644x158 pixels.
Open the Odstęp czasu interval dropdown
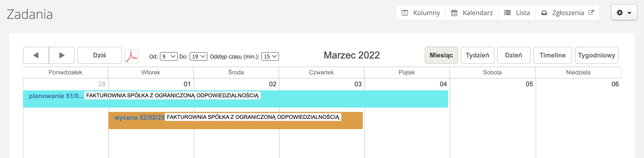click(x=270, y=56)
